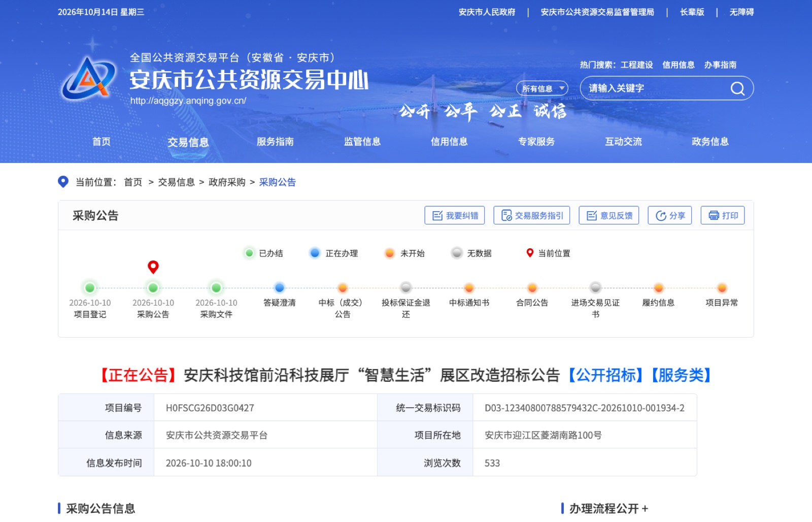Open the 监管信息 navigation tab
Image resolution: width=812 pixels, height=522 pixels.
(x=362, y=142)
